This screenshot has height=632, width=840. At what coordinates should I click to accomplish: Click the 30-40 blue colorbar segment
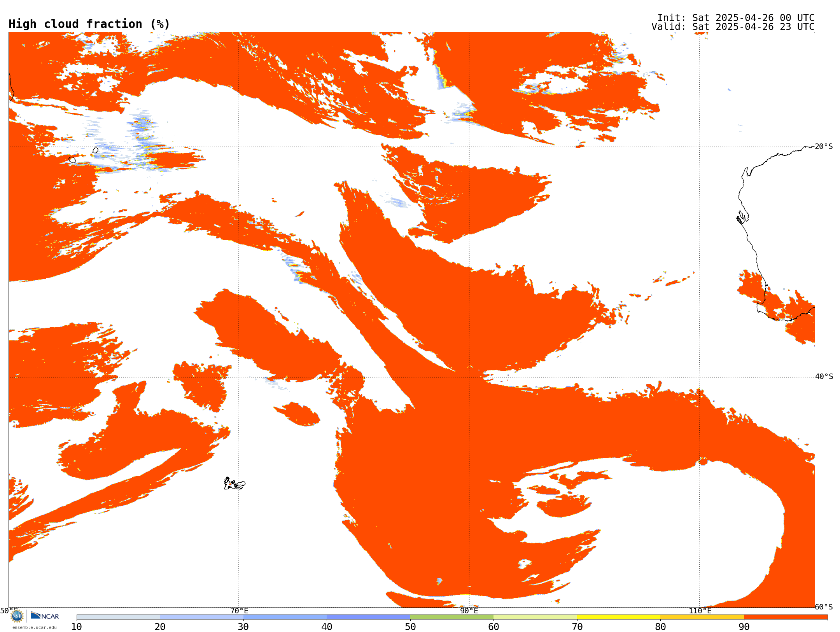tap(285, 617)
